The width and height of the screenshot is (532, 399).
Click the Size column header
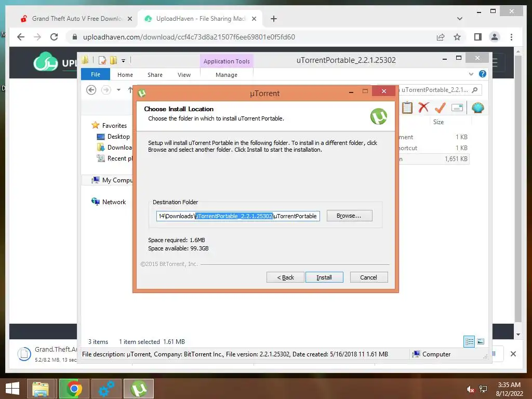pos(438,122)
